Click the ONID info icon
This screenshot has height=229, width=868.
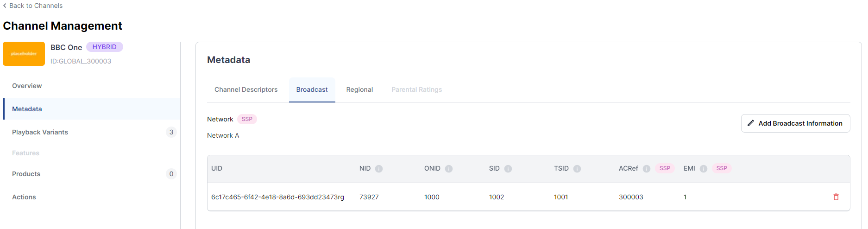(x=449, y=169)
